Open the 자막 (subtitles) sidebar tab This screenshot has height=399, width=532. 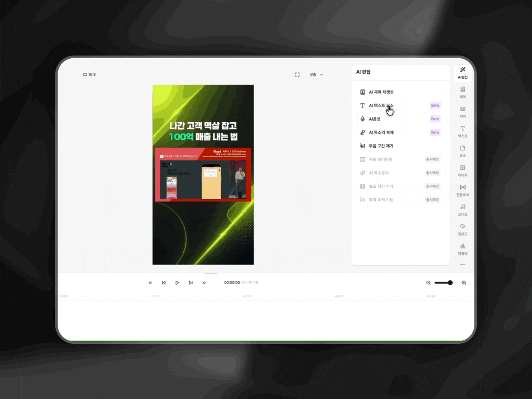(x=463, y=112)
